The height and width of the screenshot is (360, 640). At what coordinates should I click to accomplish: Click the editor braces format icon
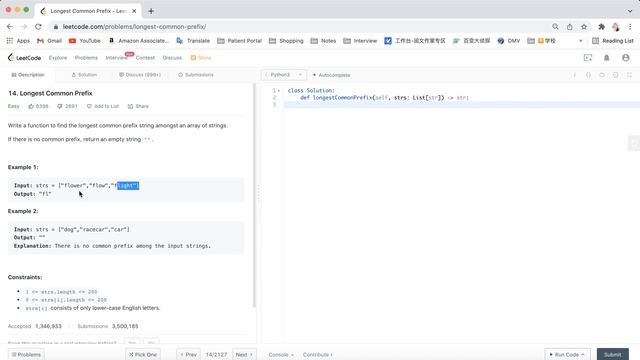coord(588,75)
